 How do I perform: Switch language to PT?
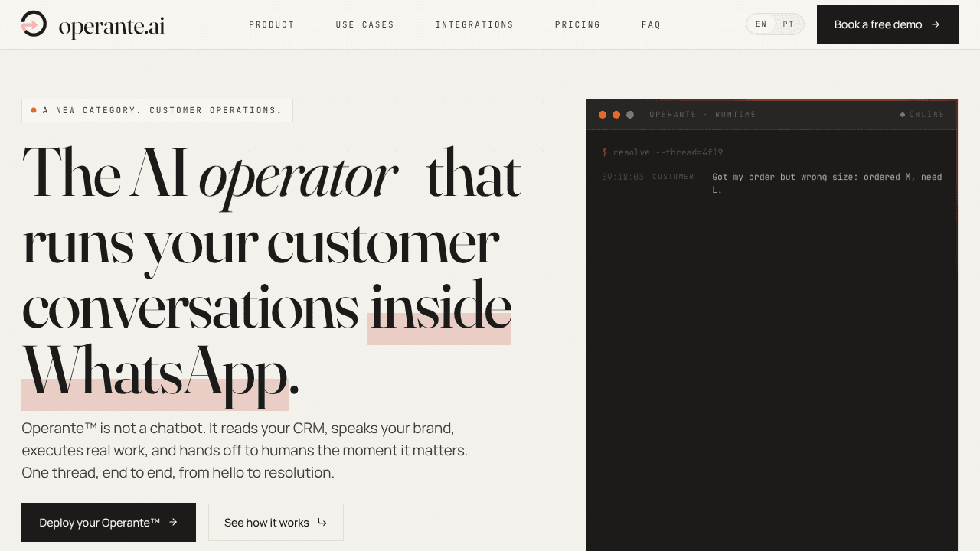coord(789,24)
